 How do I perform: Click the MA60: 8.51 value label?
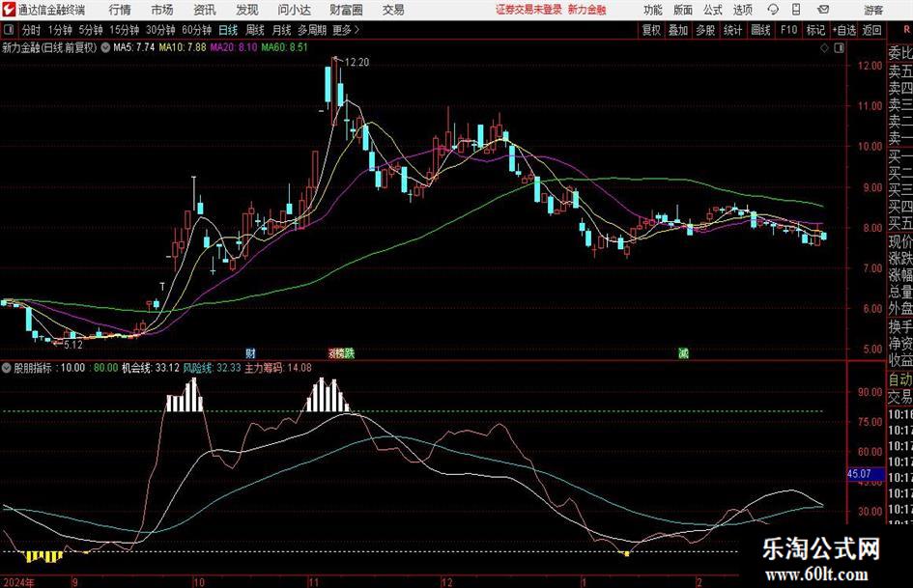point(285,47)
